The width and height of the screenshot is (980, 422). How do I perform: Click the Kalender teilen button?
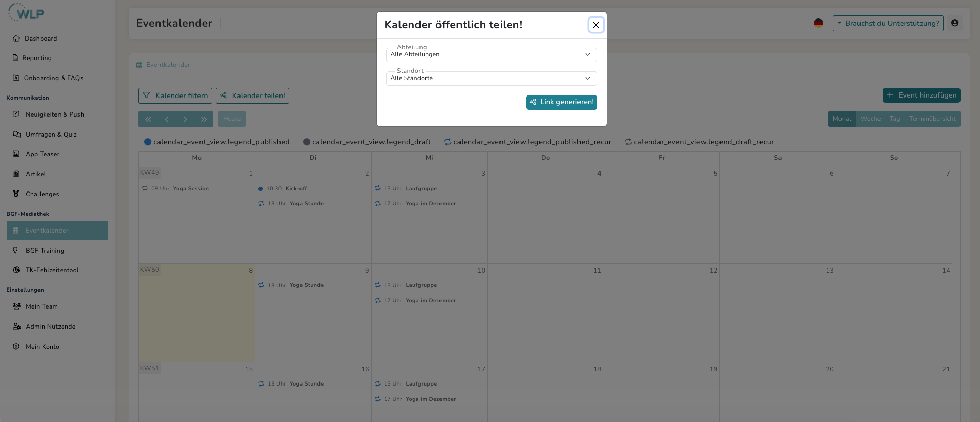252,95
